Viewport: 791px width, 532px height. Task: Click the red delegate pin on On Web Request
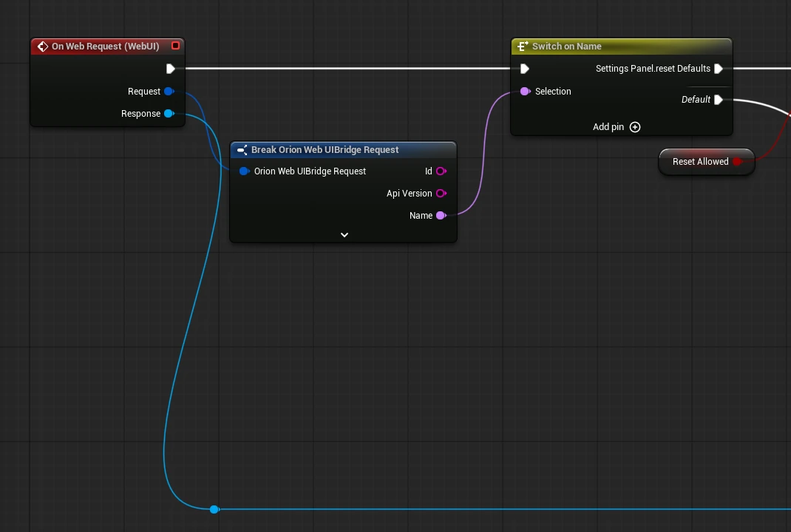175,46
